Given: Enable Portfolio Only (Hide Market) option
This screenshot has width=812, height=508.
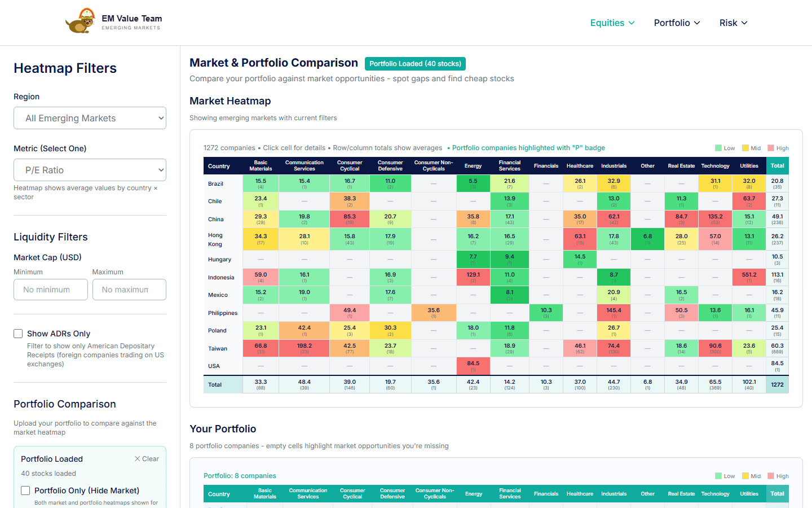Looking at the screenshot, I should tap(25, 491).
